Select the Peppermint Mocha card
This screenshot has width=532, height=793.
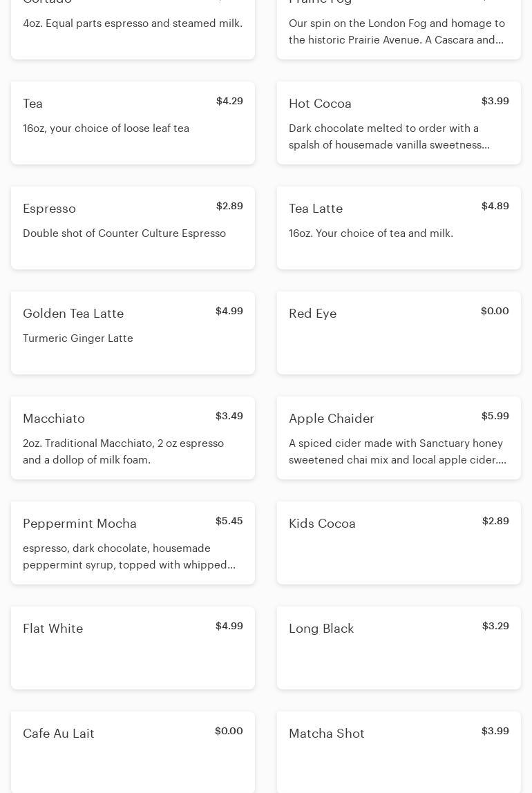(133, 543)
